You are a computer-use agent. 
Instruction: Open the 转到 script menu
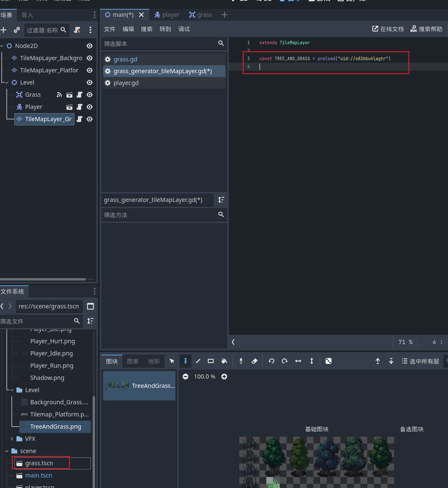click(x=165, y=29)
